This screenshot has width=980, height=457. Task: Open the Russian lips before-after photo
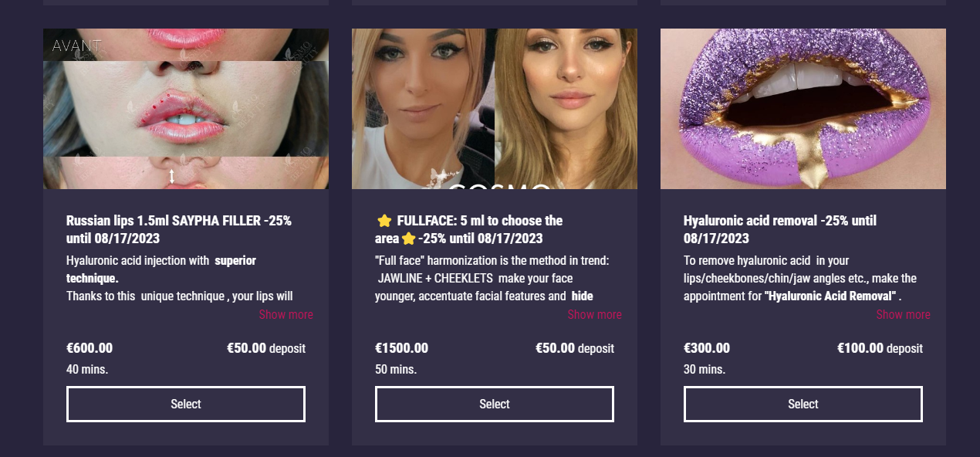186,109
